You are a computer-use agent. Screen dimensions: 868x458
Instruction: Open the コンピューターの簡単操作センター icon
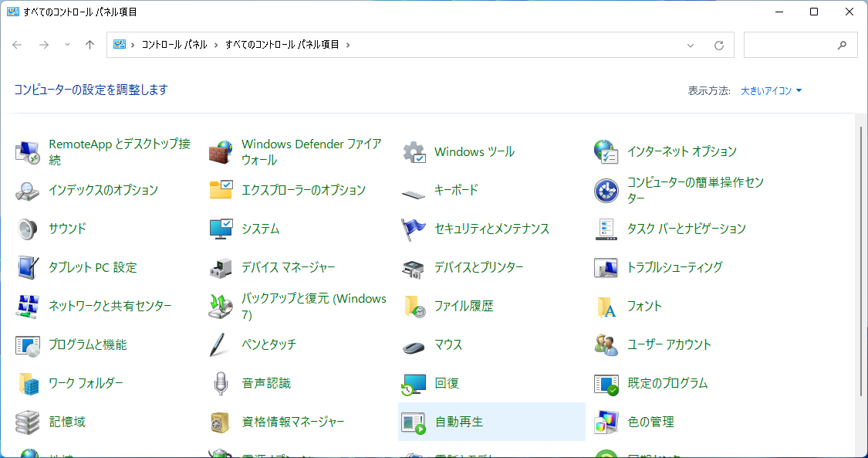click(x=606, y=191)
